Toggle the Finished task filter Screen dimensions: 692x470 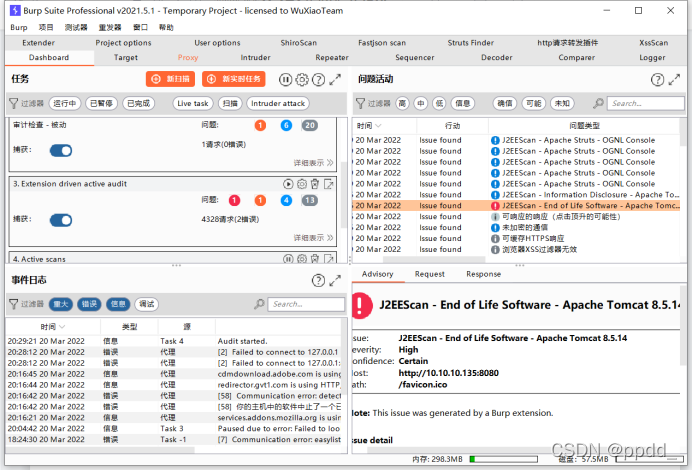click(x=138, y=103)
